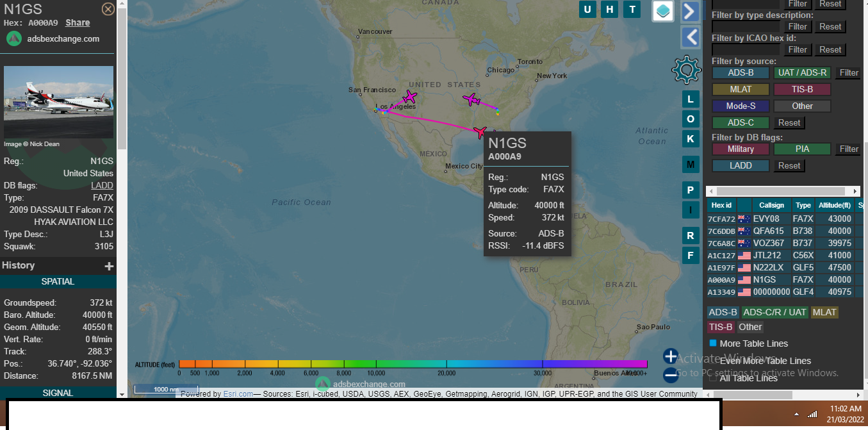The height and width of the screenshot is (430, 868).
Task: Click the network signal tray icon
Action: pos(812,413)
